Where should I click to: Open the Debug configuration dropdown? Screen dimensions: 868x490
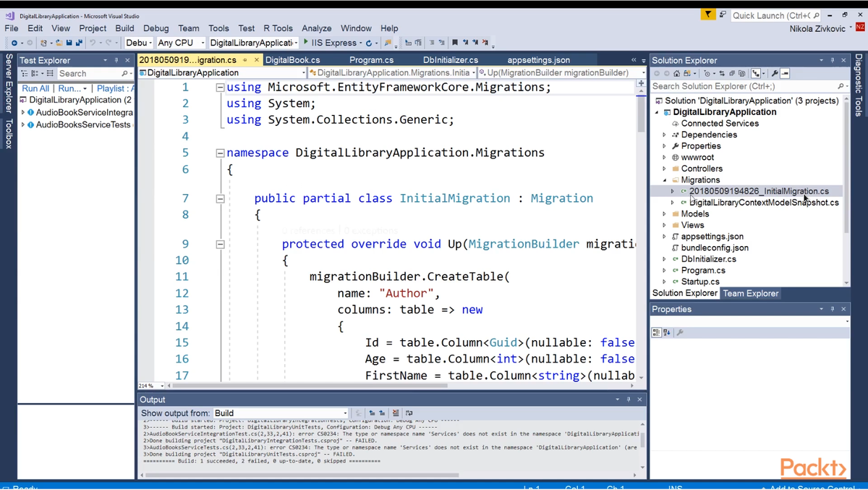(x=139, y=43)
